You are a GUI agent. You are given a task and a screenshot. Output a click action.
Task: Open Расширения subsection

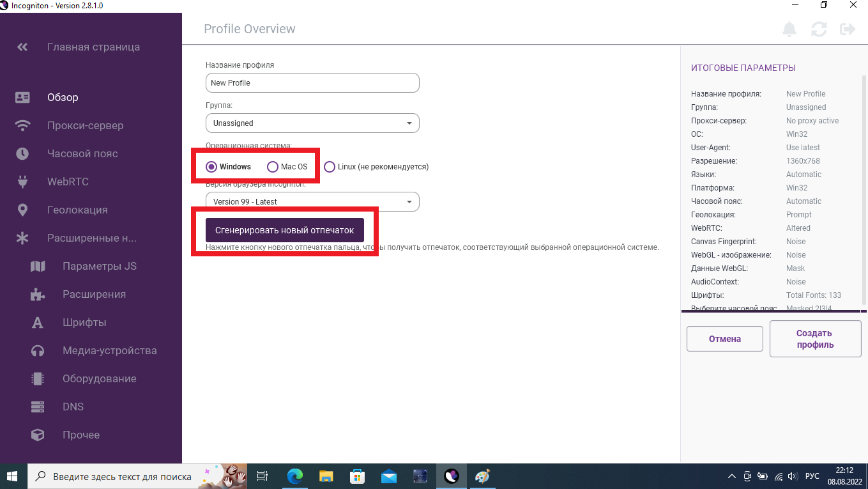[94, 294]
